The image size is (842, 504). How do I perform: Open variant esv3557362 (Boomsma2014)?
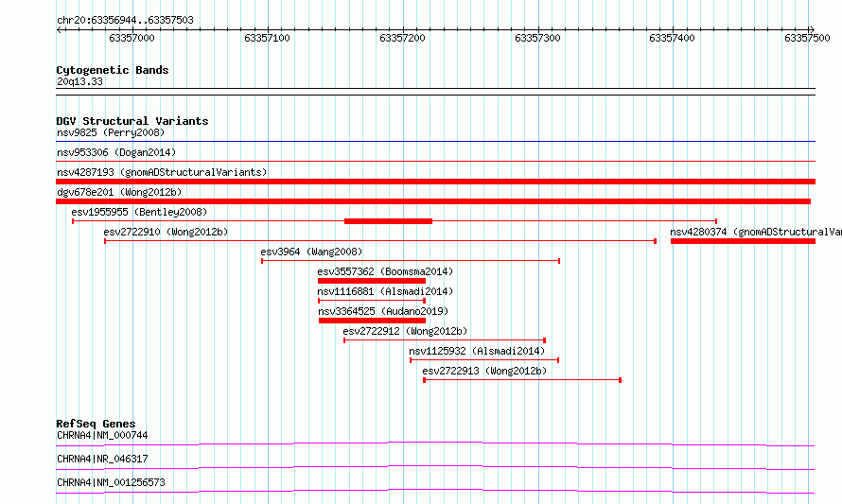[385, 271]
